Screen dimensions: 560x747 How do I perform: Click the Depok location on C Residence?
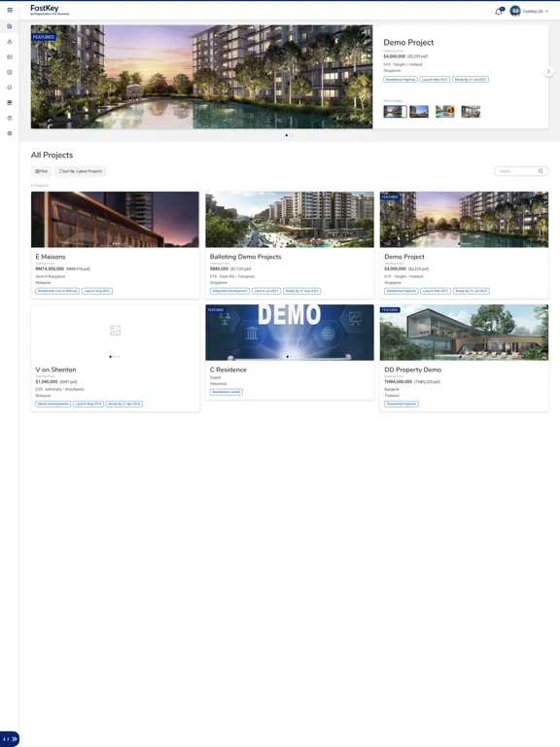point(215,377)
